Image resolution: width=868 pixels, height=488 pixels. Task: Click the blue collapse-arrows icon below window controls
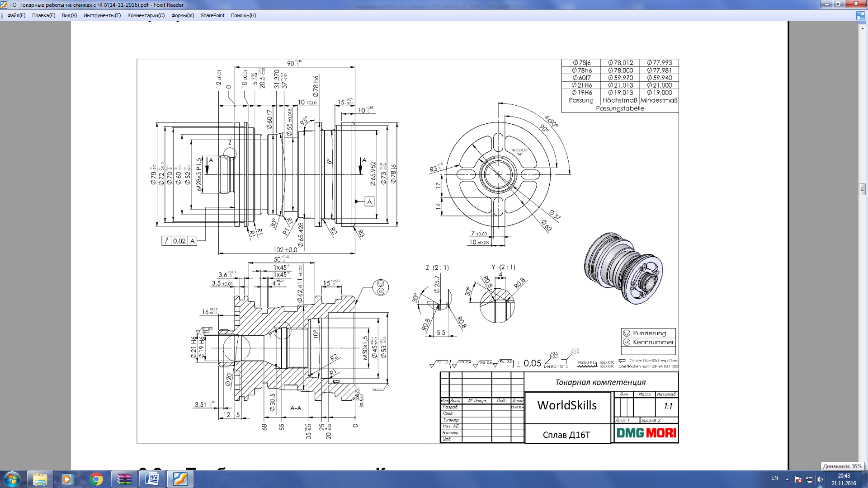click(x=860, y=16)
